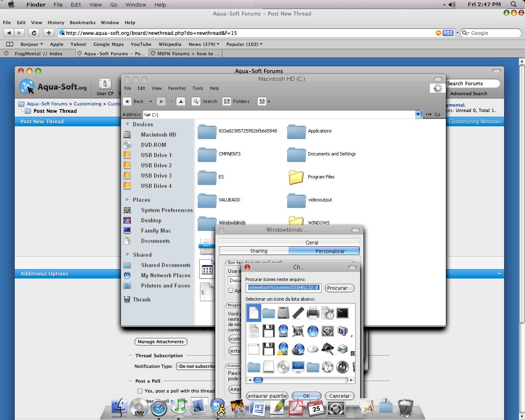Pick the magnifier with hat search icon
525x420 pixels.
pyautogui.click(x=328, y=349)
